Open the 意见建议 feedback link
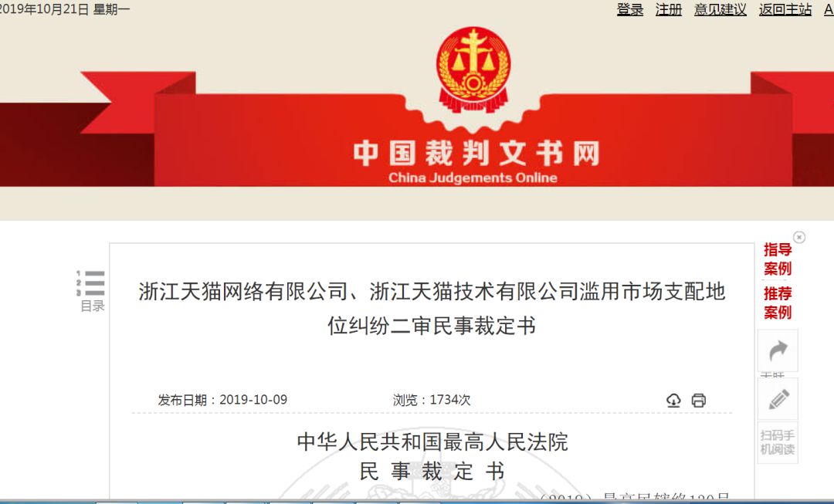 coord(720,9)
